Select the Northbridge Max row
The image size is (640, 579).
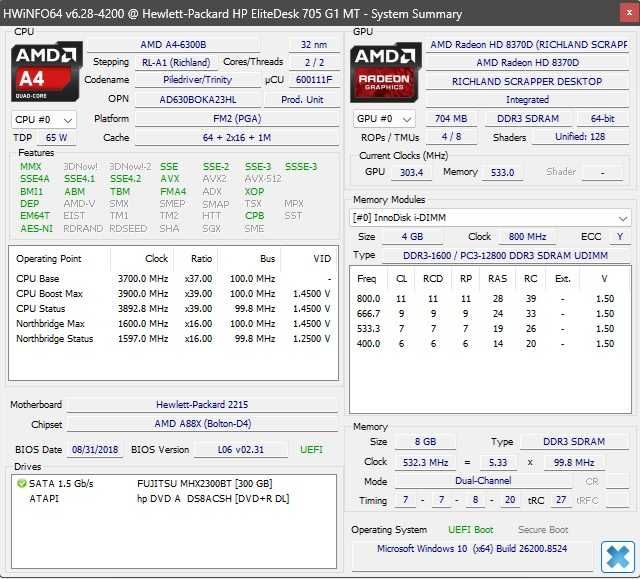click(173, 324)
